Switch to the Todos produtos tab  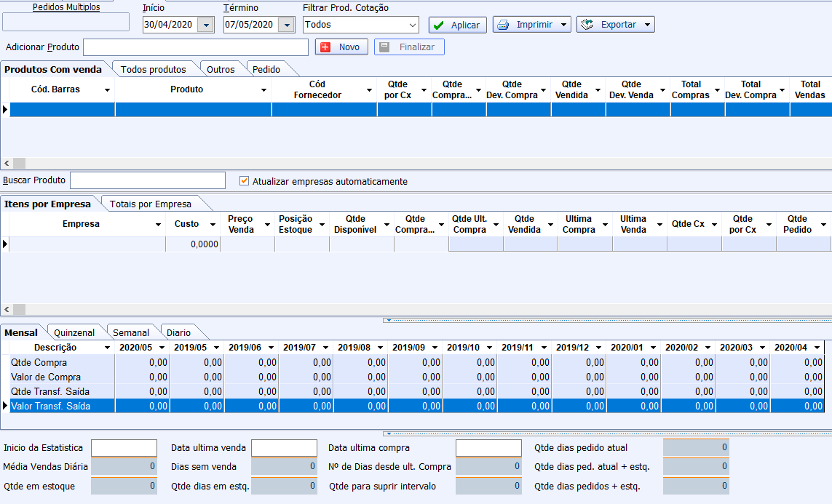(x=153, y=70)
